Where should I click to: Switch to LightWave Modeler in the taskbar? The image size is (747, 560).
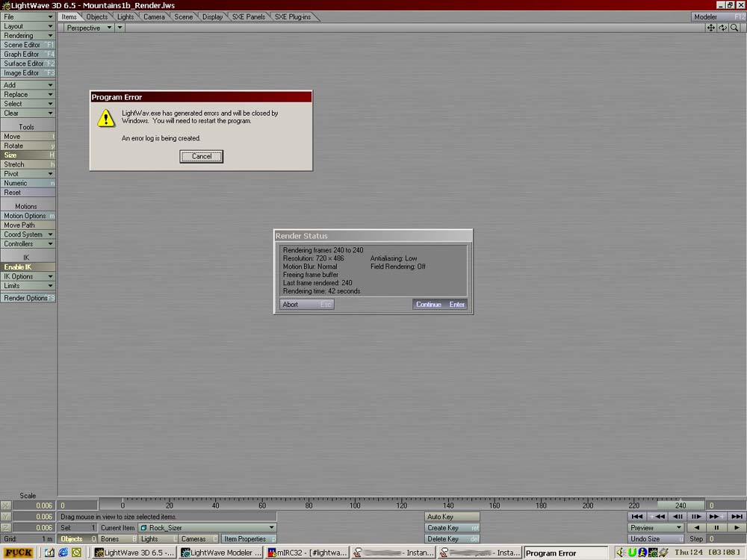pyautogui.click(x=220, y=553)
